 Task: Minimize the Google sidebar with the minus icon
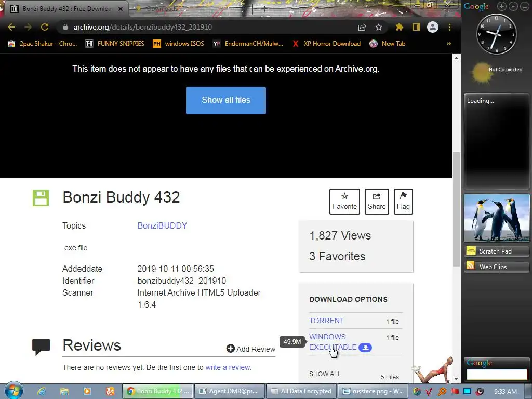[x=525, y=6]
